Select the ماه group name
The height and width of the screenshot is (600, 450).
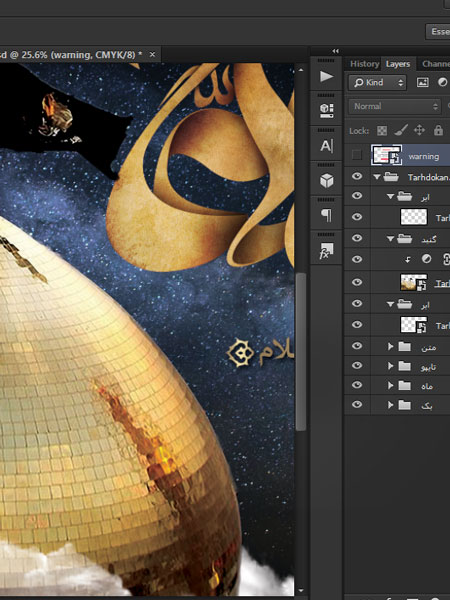click(427, 386)
